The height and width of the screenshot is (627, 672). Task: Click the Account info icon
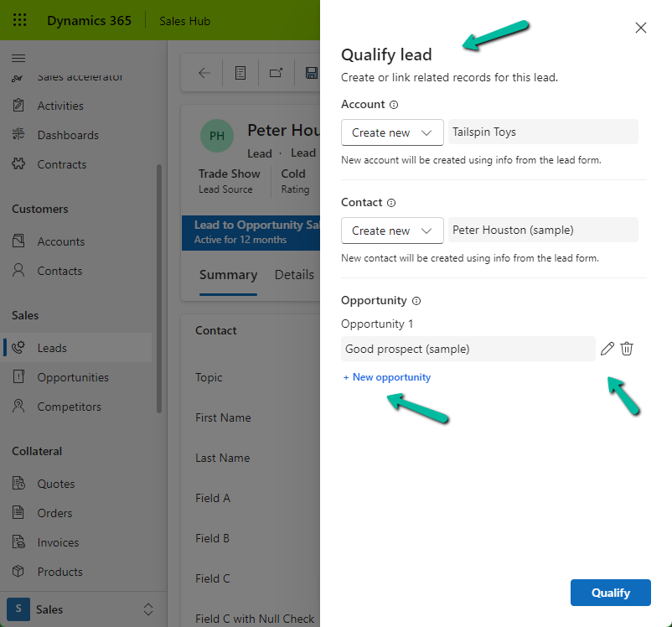pyautogui.click(x=394, y=105)
